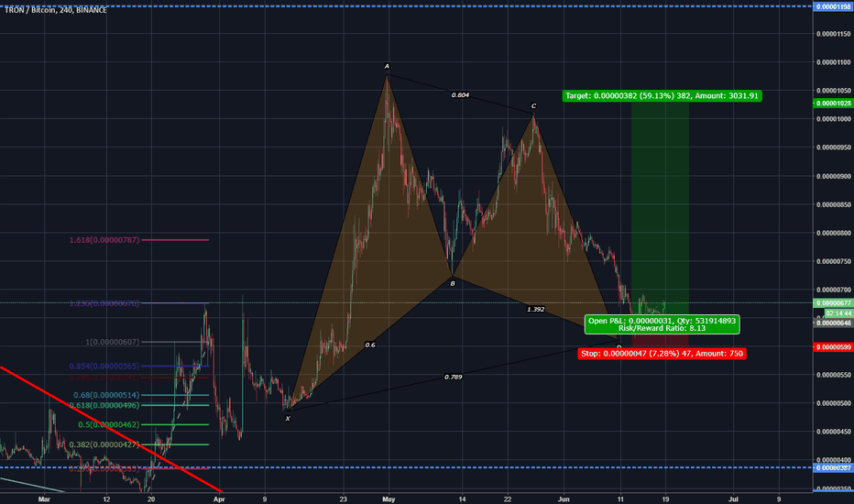The image size is (854, 504).
Task: Click the blue 0.00001198 price label
Action: (833, 6)
